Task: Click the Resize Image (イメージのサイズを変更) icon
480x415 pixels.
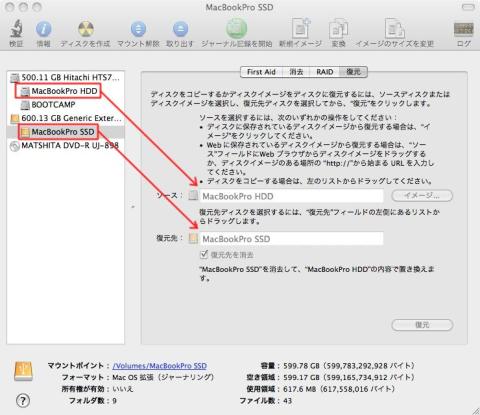Action: (x=395, y=29)
